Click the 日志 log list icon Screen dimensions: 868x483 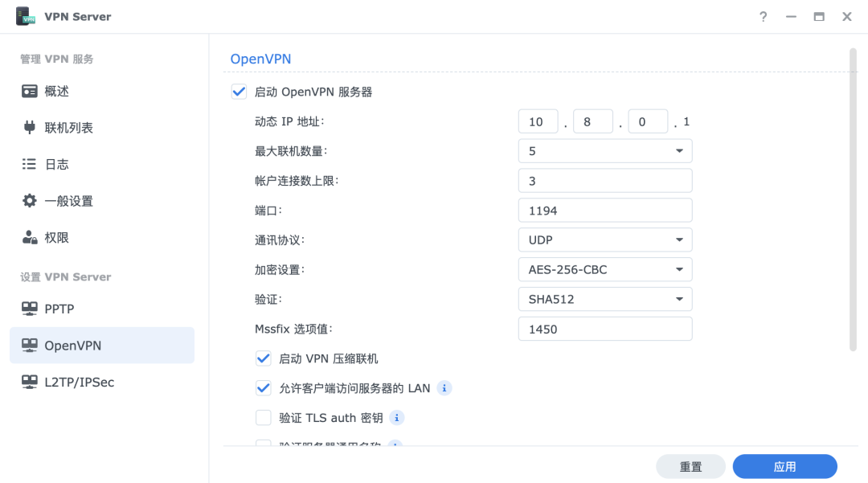30,164
